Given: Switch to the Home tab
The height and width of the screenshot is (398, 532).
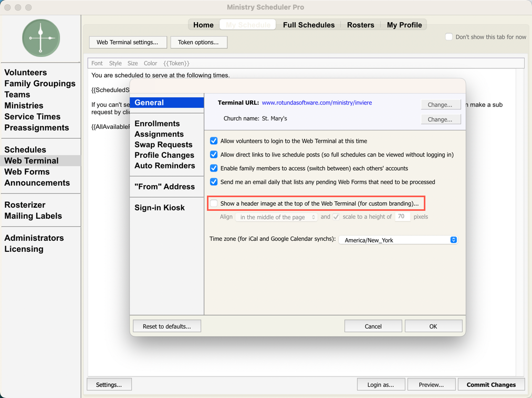Looking at the screenshot, I should pyautogui.click(x=203, y=25).
